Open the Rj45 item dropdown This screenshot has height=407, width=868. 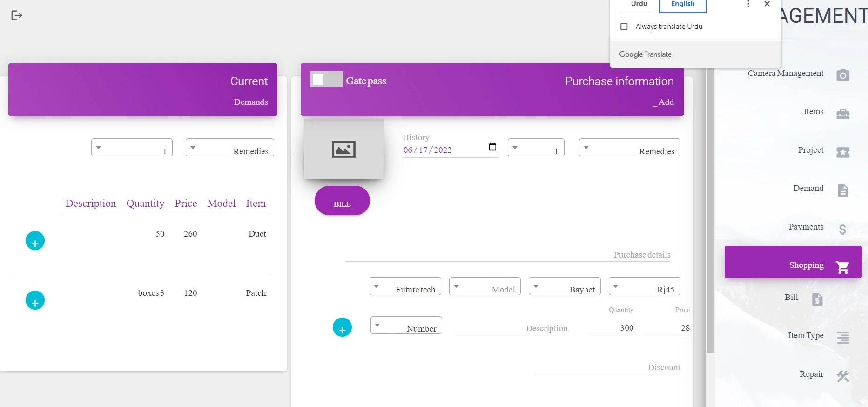[x=644, y=286]
